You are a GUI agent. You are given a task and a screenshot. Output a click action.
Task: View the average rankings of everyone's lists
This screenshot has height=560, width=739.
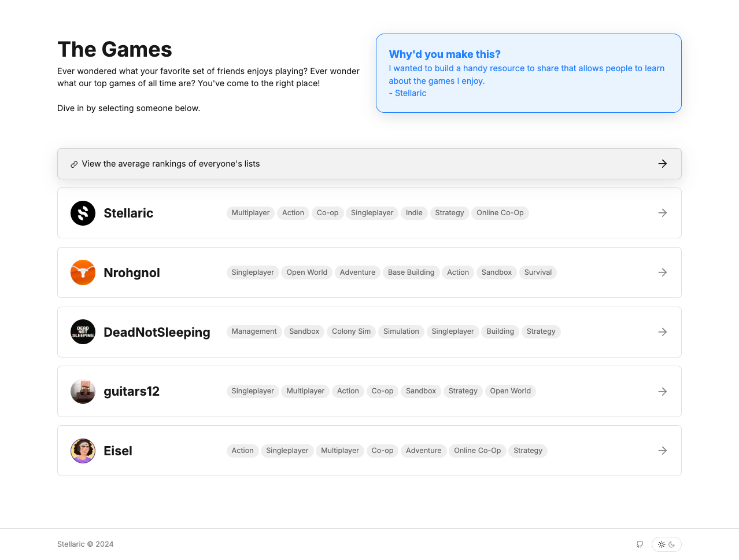[x=171, y=164]
